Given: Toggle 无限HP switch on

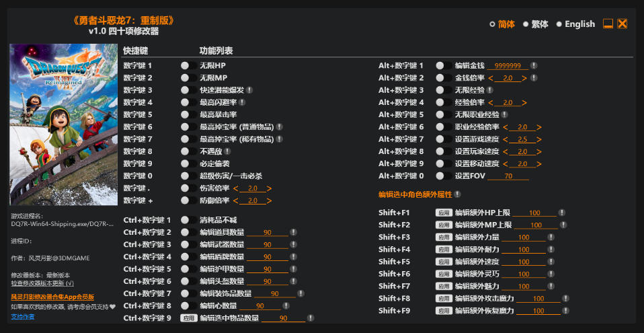Looking at the screenshot, I should [188, 65].
